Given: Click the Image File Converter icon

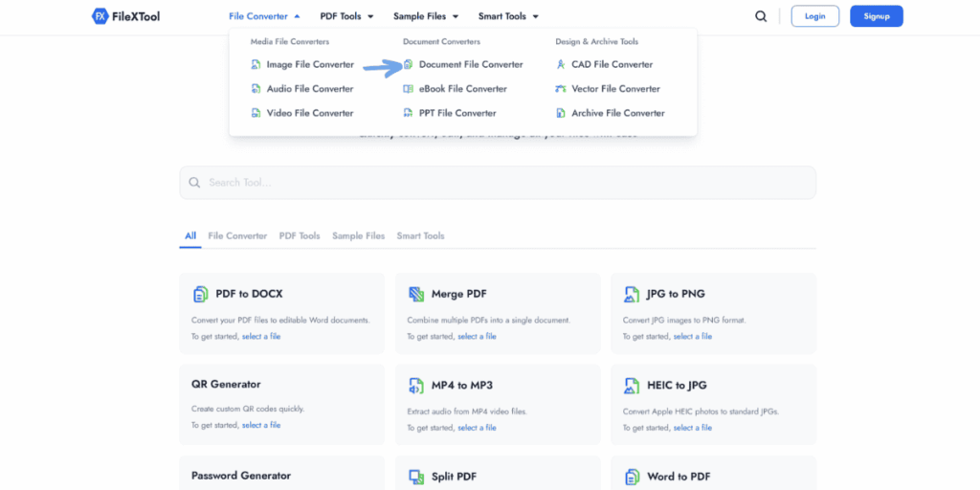Looking at the screenshot, I should coord(256,64).
